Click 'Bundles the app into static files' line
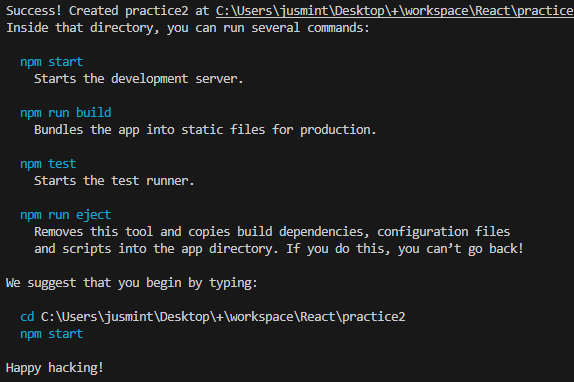The width and height of the screenshot is (574, 382). (x=205, y=130)
